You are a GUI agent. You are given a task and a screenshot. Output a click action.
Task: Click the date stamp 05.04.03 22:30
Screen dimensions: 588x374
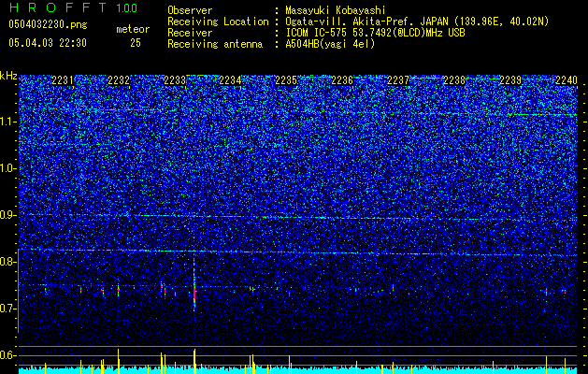click(48, 43)
